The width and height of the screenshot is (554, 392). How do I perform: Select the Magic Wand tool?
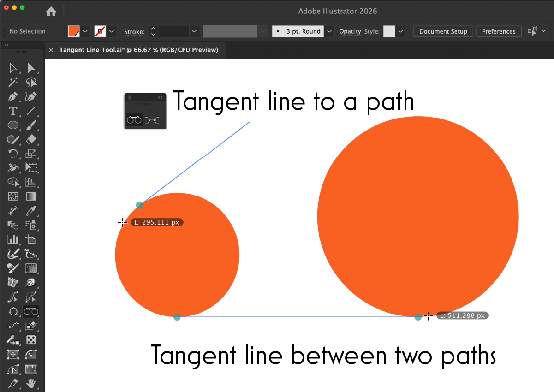point(13,83)
